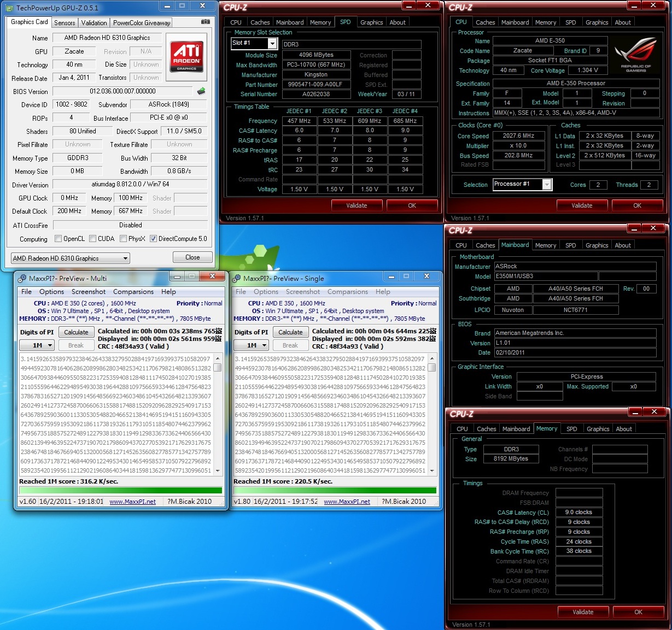Open www.MaxxPI.net link in MaxxPI Multi
Viewport: 672px width, 630px height.
pos(132,502)
